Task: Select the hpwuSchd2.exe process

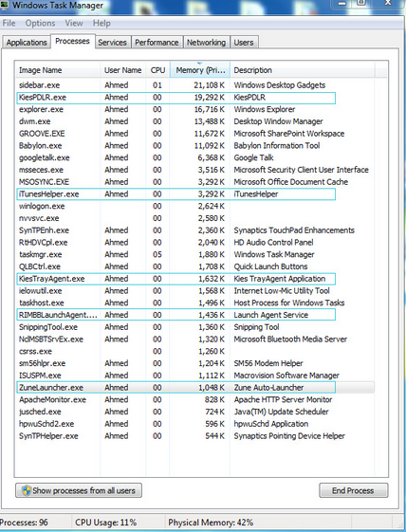Action: click(x=194, y=424)
